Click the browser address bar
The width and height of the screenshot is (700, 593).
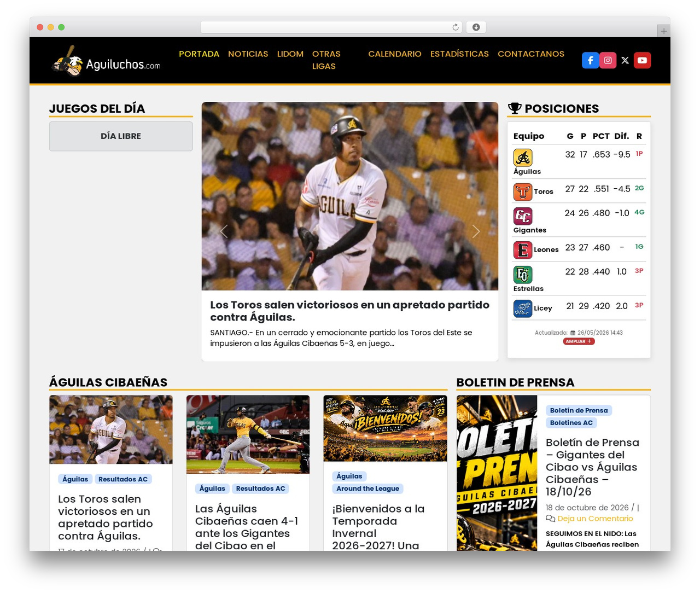pyautogui.click(x=331, y=27)
